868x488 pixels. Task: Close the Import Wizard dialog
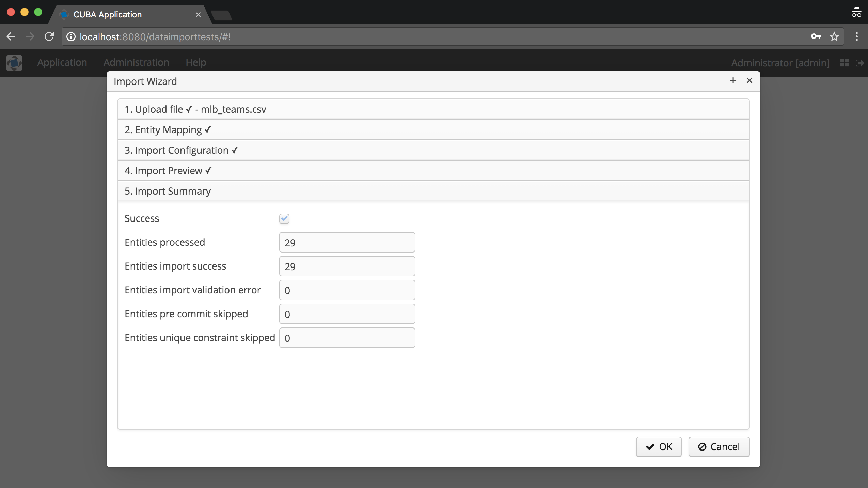coord(749,80)
